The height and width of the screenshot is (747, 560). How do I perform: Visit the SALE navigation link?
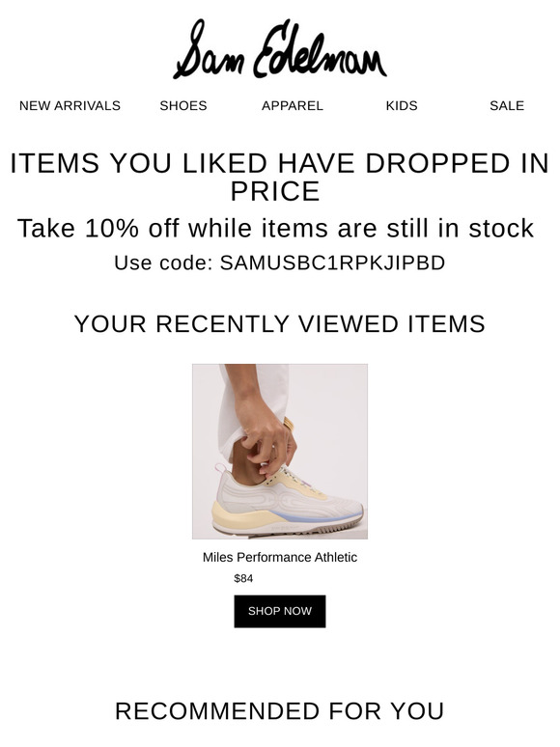click(507, 106)
